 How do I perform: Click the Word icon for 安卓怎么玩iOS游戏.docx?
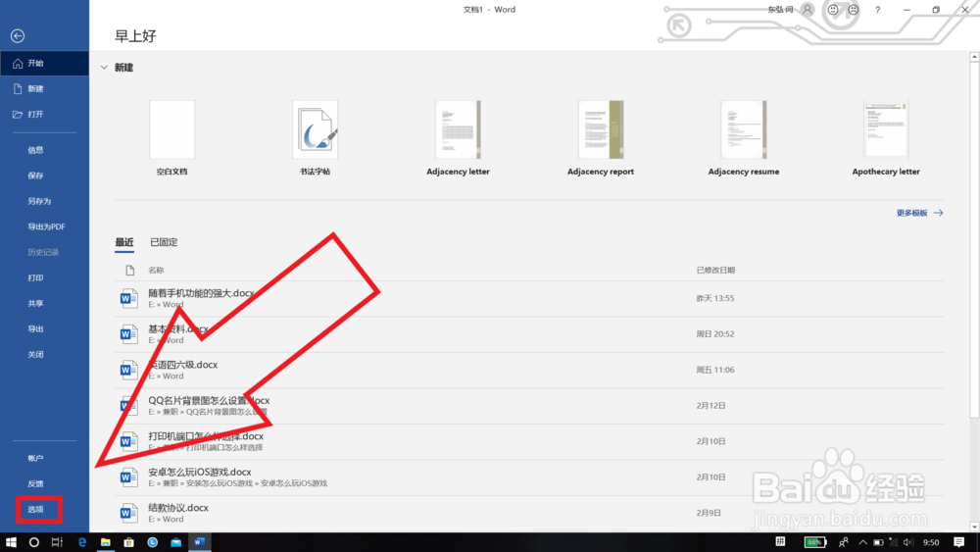click(x=128, y=477)
